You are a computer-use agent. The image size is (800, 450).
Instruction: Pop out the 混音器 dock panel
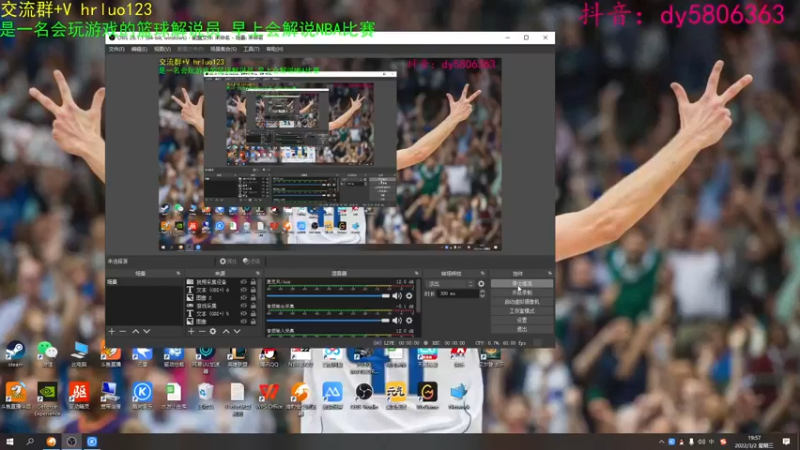[416, 273]
